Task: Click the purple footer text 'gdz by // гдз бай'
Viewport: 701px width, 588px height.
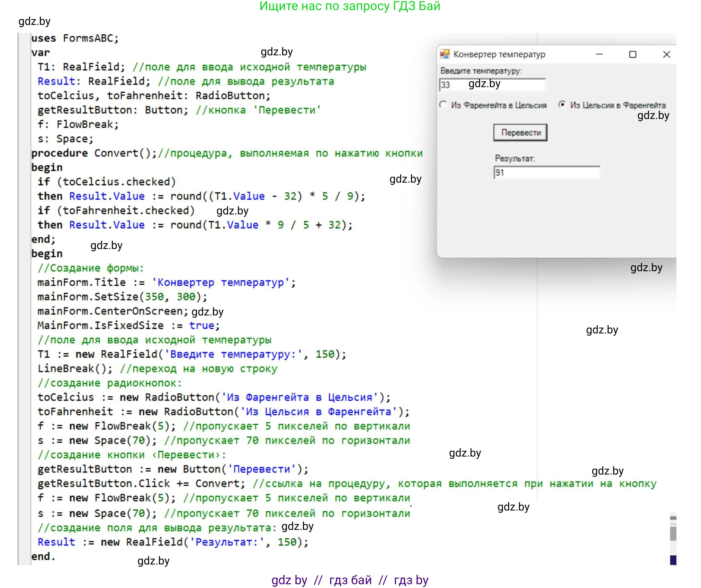Action: (x=350, y=580)
